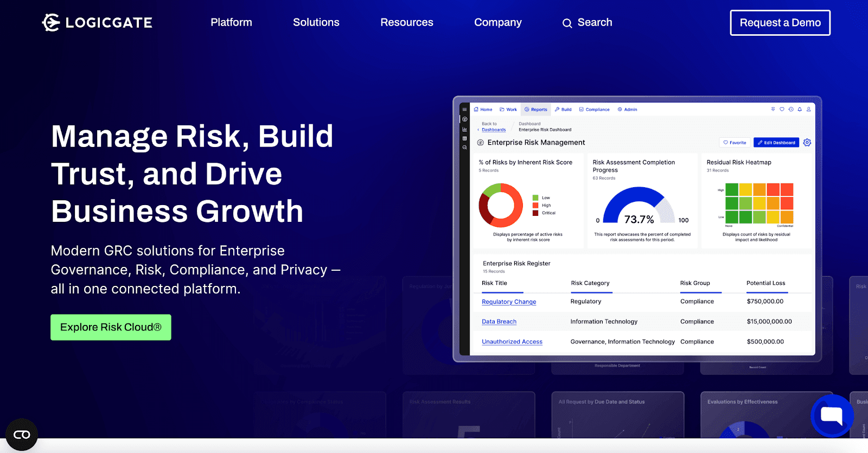
Task: Click the Search magnifier icon
Action: [567, 23]
